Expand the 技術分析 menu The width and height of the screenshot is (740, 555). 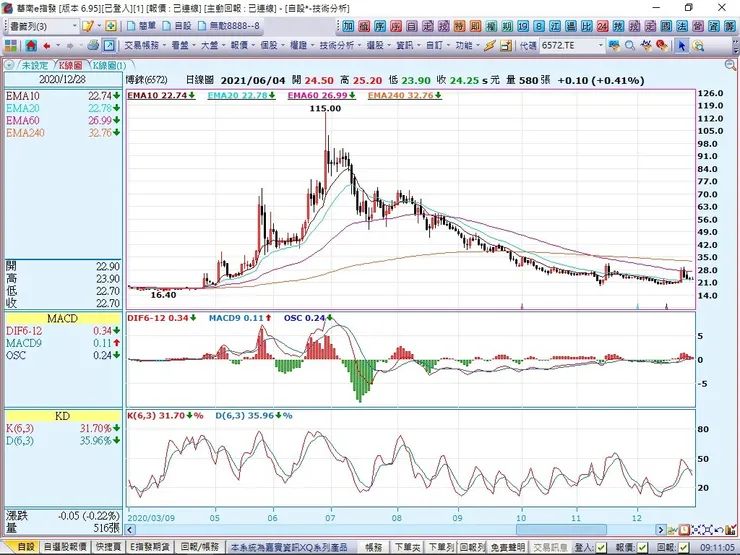[x=340, y=46]
